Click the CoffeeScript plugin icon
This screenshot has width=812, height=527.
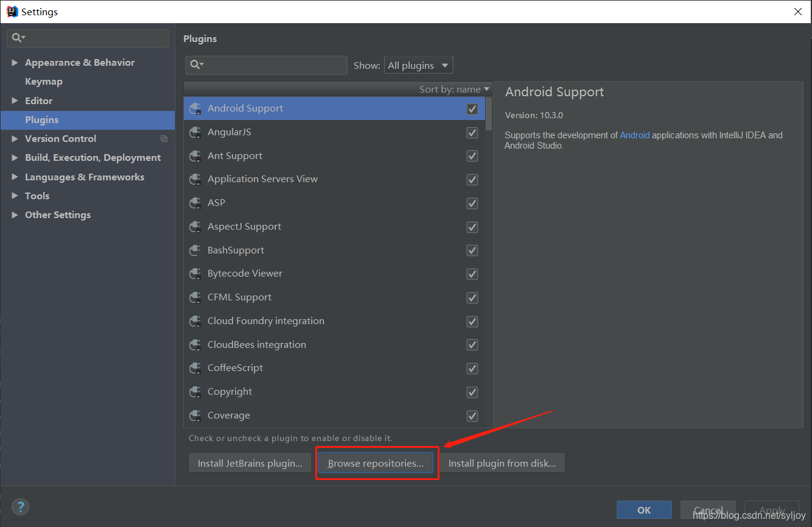pos(195,368)
